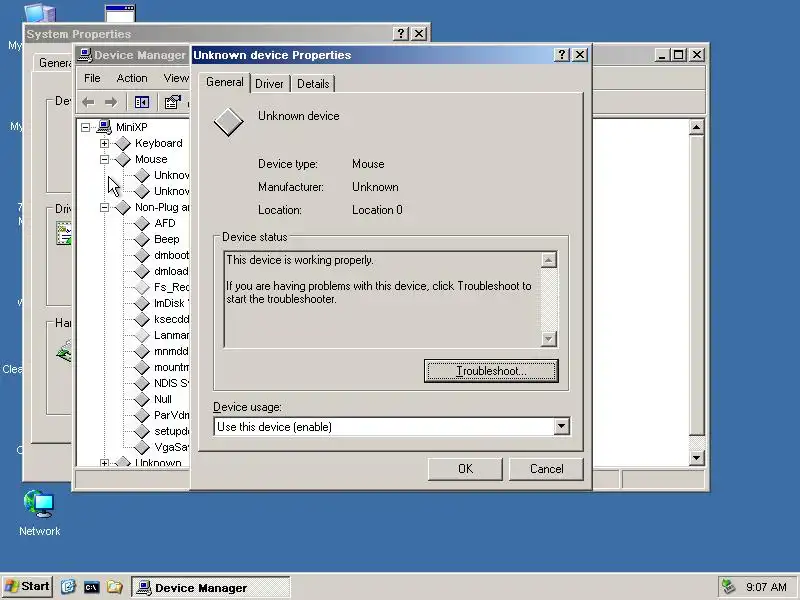Select the ImDisk tree item

(x=171, y=303)
